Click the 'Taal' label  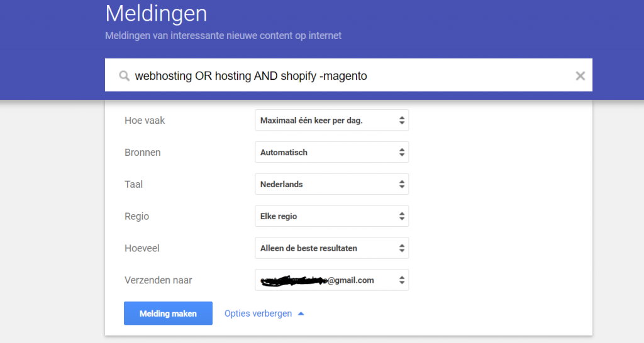pos(134,185)
